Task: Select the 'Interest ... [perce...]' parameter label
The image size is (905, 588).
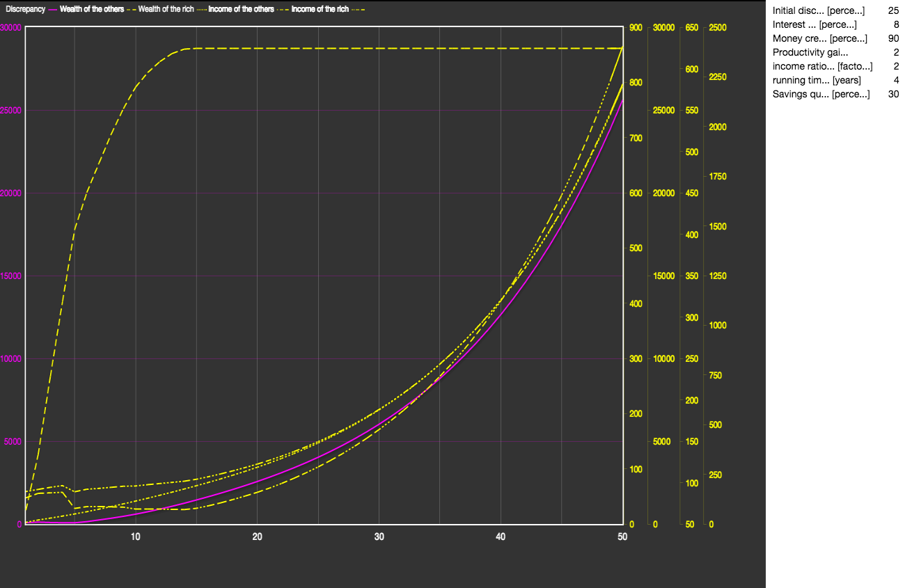Action: point(814,24)
